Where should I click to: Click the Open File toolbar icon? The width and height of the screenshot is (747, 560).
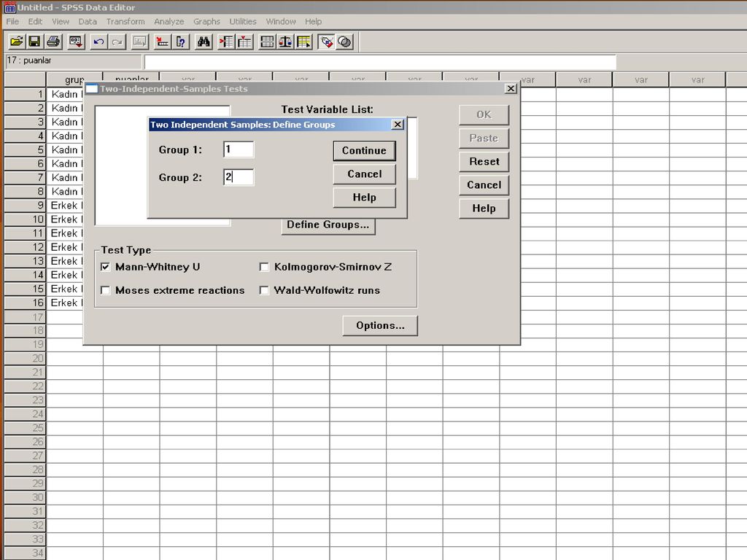pyautogui.click(x=16, y=42)
